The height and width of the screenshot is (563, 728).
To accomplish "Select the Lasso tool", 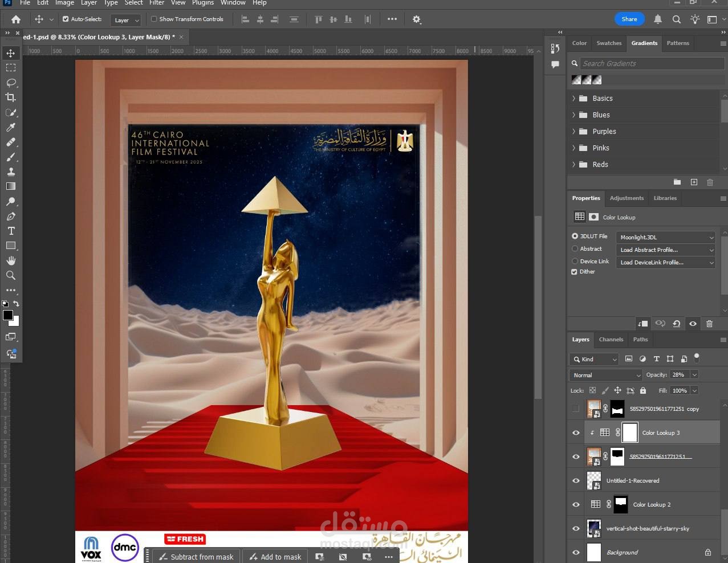I will click(11, 83).
